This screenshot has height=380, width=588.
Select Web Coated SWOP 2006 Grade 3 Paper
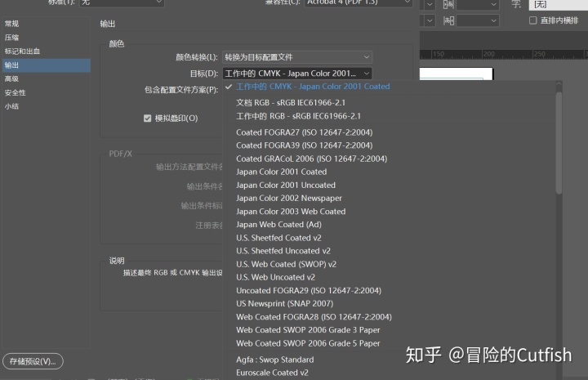308,330
